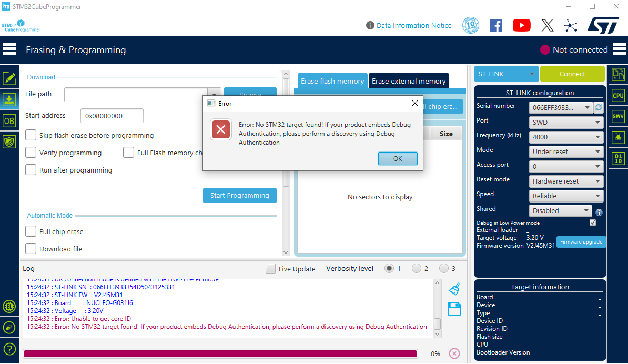Open the registers bug icon on right sidebar
Screen dimensions: 628x364
[618, 137]
